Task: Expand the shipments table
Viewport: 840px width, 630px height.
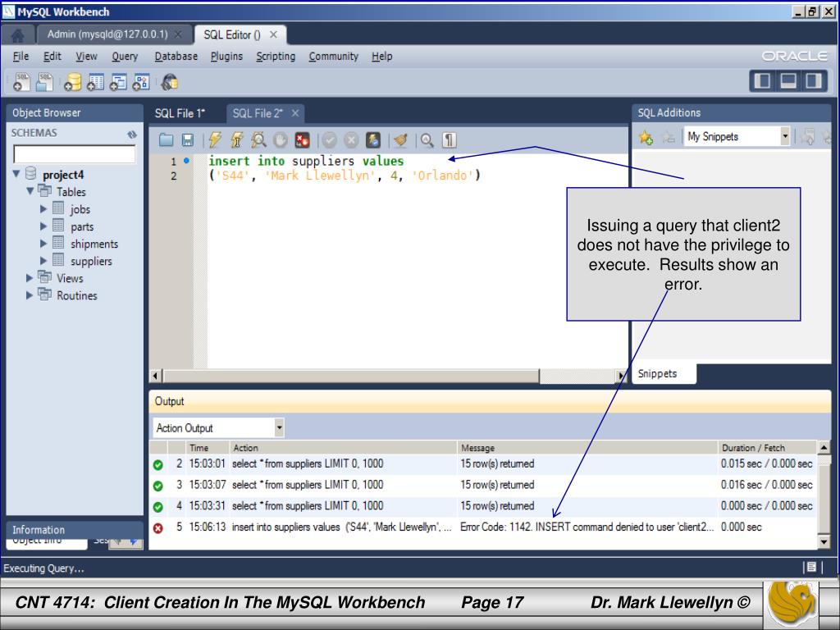Action: pyautogui.click(x=44, y=243)
